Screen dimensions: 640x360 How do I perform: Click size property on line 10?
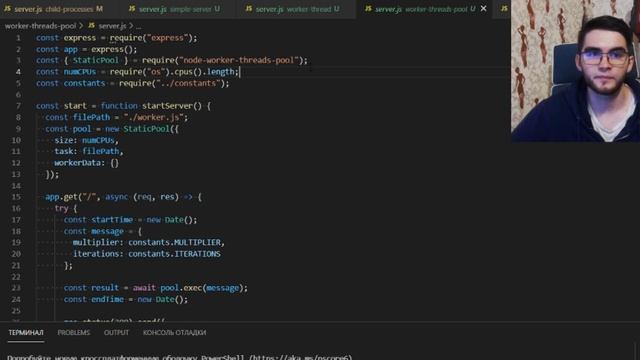(63, 140)
